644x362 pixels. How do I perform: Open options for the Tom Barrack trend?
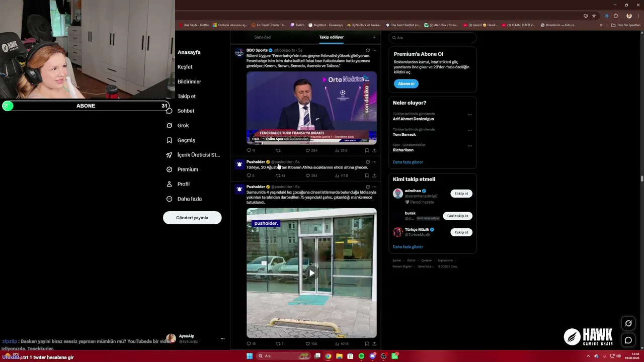pos(470,130)
